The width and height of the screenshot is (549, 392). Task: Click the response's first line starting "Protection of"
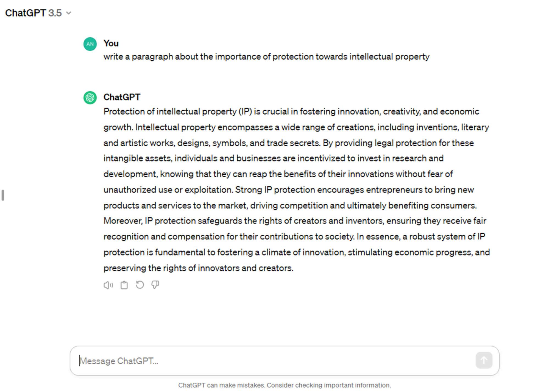291,112
